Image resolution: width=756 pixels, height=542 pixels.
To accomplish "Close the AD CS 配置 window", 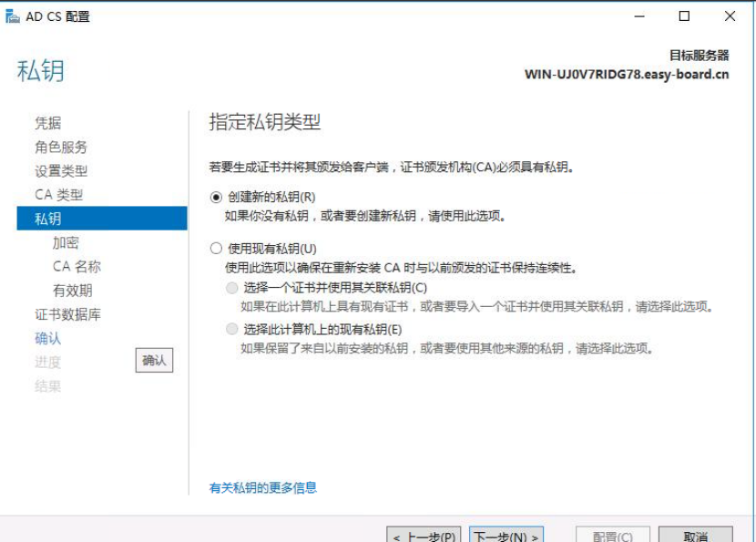I will click(x=730, y=16).
